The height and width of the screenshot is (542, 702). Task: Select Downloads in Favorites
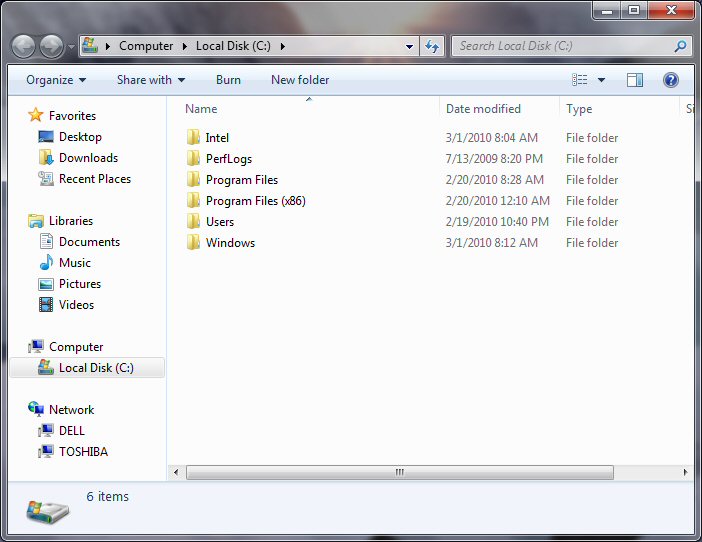88,158
